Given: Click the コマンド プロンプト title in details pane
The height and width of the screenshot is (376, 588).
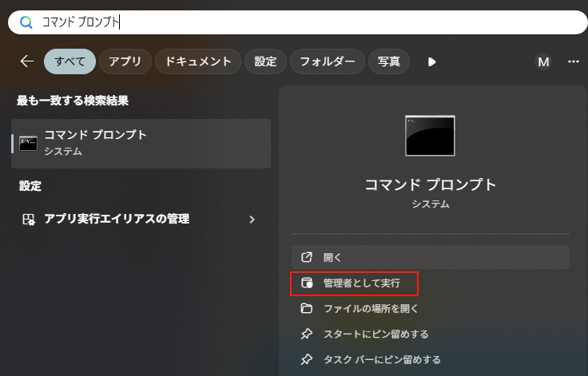Looking at the screenshot, I should click(x=431, y=185).
